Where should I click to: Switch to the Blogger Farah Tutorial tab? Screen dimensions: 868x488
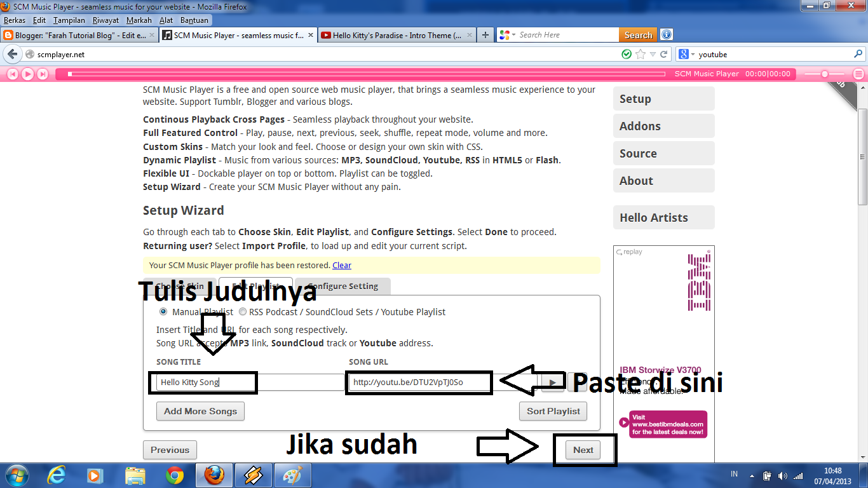click(x=79, y=36)
